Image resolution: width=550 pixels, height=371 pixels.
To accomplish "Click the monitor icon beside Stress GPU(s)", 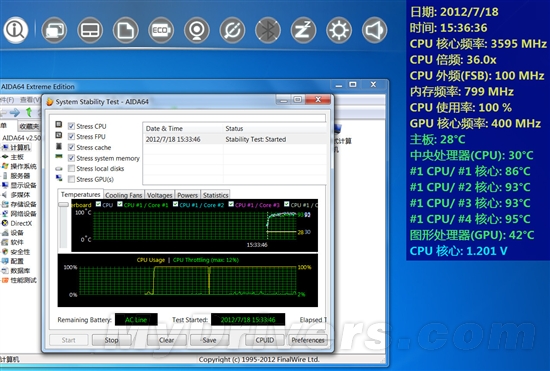I will click(59, 178).
